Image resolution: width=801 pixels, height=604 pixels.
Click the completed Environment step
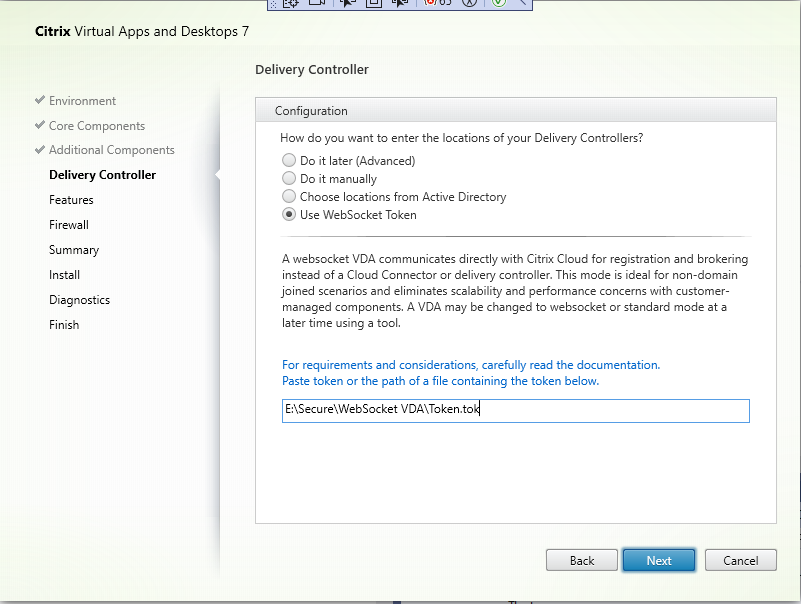[x=82, y=100]
